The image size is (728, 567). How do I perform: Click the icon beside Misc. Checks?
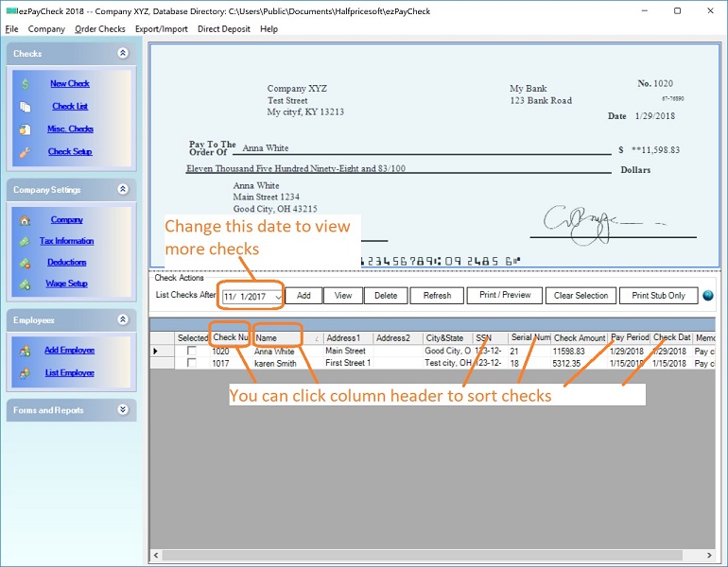point(26,129)
